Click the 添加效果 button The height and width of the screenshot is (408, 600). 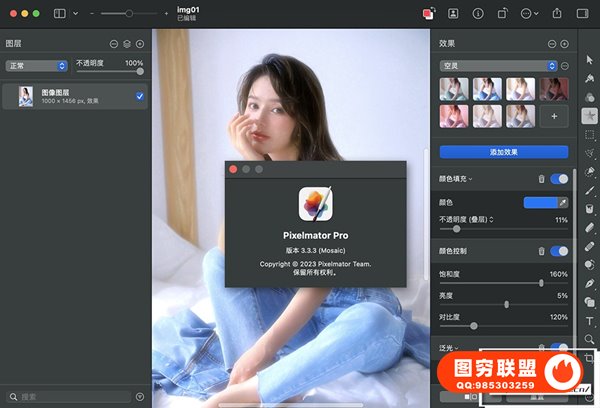pos(503,152)
